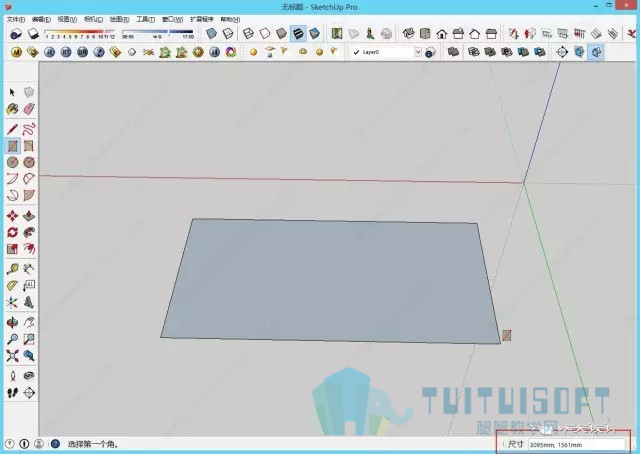Viewport: 640px width, 454px height.
Task: Switch to Front view house icon
Action: 442,33
